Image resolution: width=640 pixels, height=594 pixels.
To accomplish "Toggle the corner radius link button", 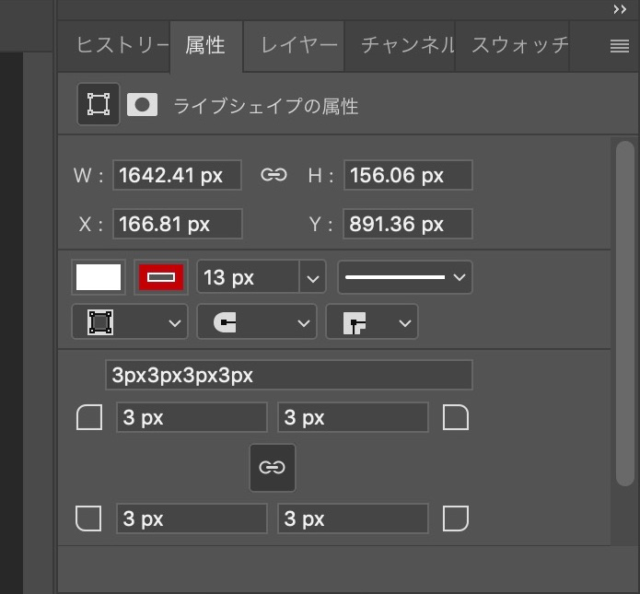I will click(272, 467).
